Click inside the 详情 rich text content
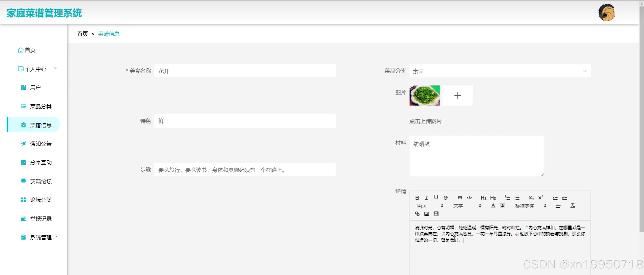Screen dimensions: 644x275 (500, 248)
